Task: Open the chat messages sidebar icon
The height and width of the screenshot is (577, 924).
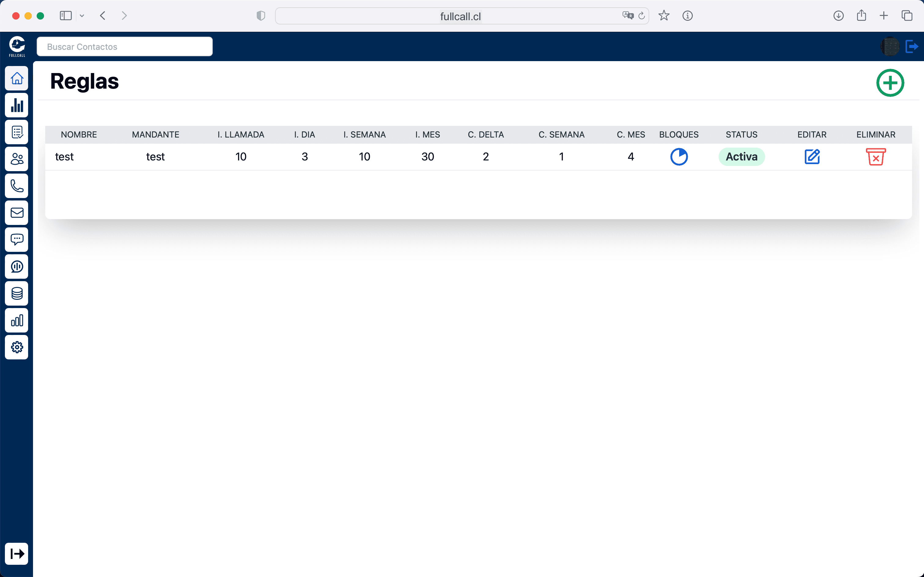Action: pos(17,239)
